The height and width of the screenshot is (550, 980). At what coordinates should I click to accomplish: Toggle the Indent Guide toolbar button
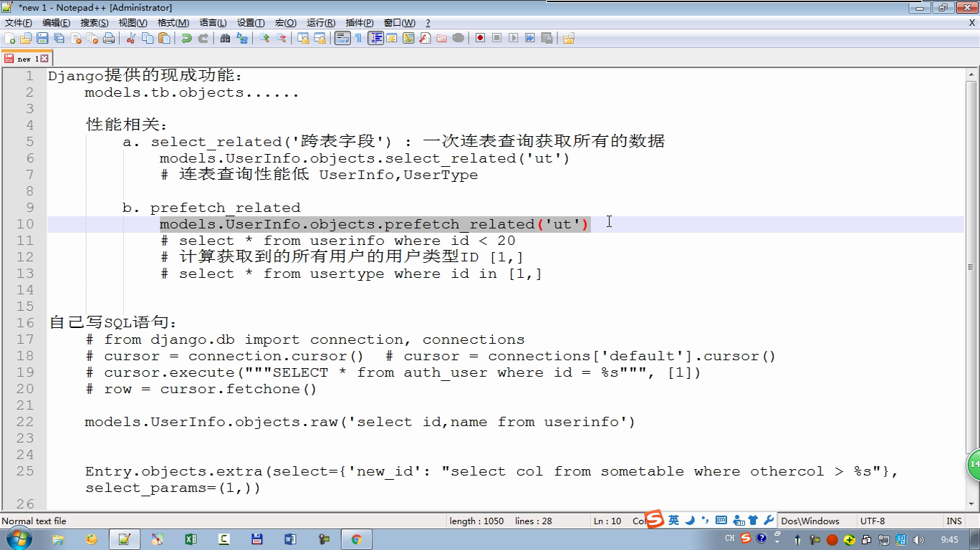pyautogui.click(x=376, y=38)
